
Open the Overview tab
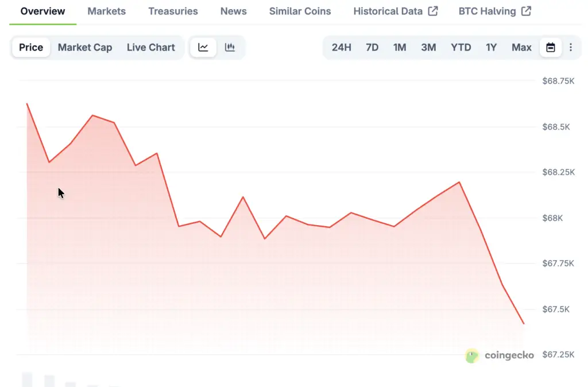point(42,11)
